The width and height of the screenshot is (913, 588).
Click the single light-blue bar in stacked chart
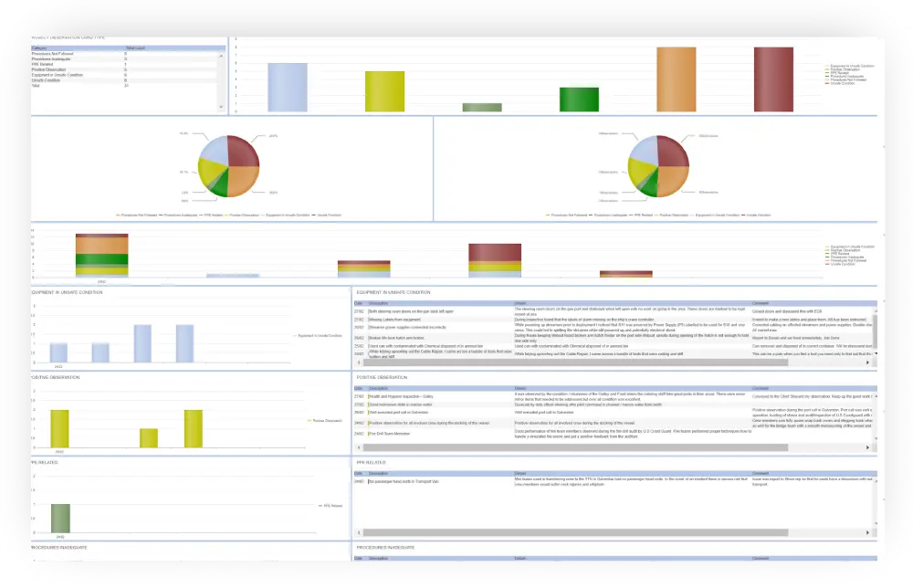point(233,276)
